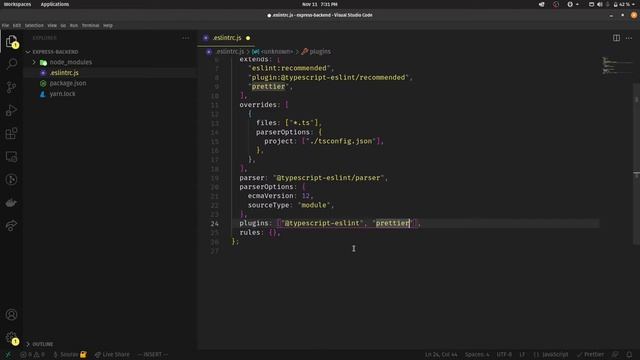Select the .eslintrc.js editor tab
The height and width of the screenshot is (360, 640).
(x=227, y=38)
